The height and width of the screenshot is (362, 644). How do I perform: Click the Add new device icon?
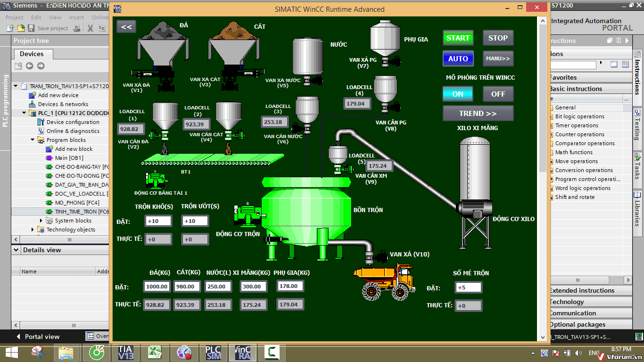[33, 95]
